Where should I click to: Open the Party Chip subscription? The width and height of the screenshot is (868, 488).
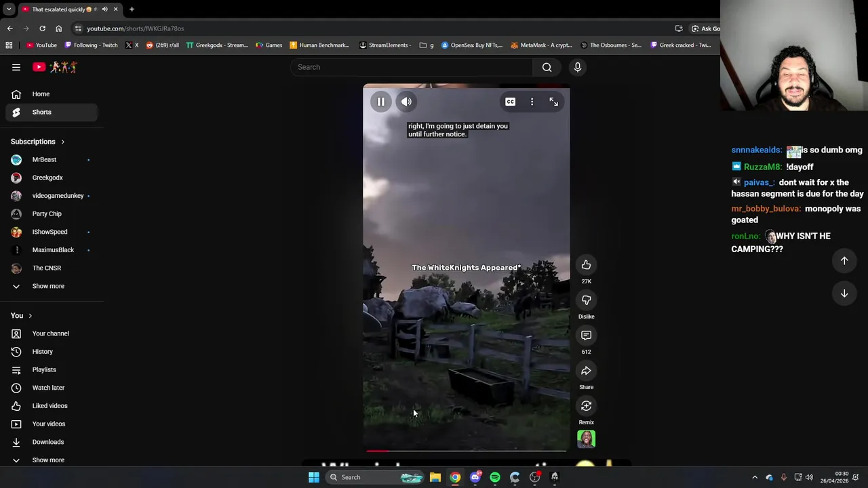(52, 213)
